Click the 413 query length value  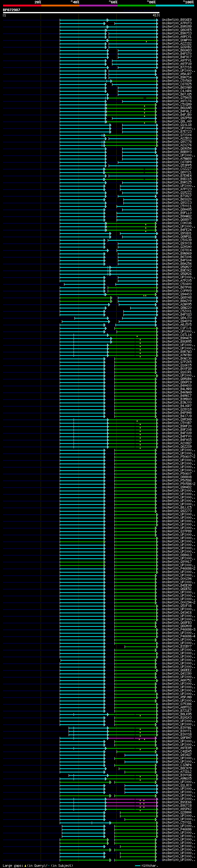click(x=155, y=15)
